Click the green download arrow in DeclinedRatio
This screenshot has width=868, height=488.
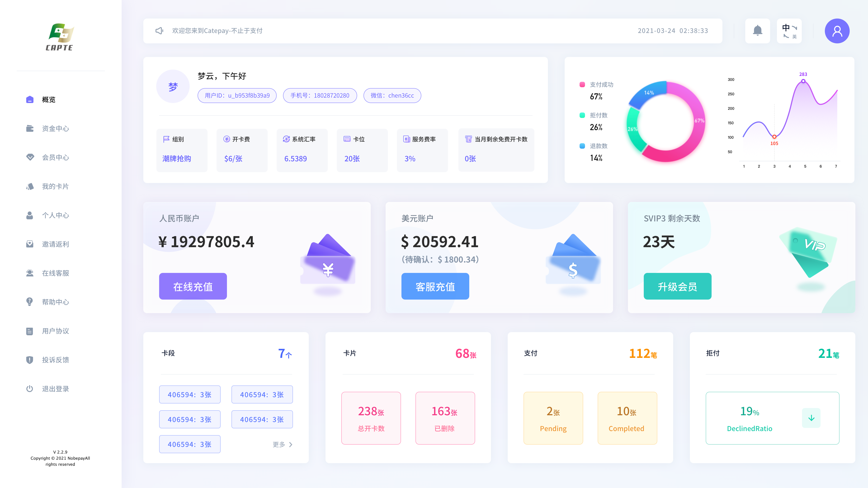coord(811,418)
